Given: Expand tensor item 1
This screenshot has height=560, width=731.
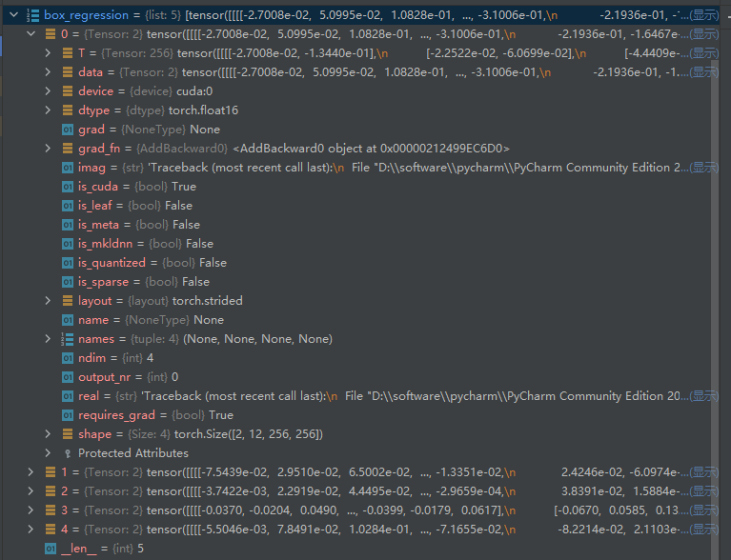Looking at the screenshot, I should [30, 472].
